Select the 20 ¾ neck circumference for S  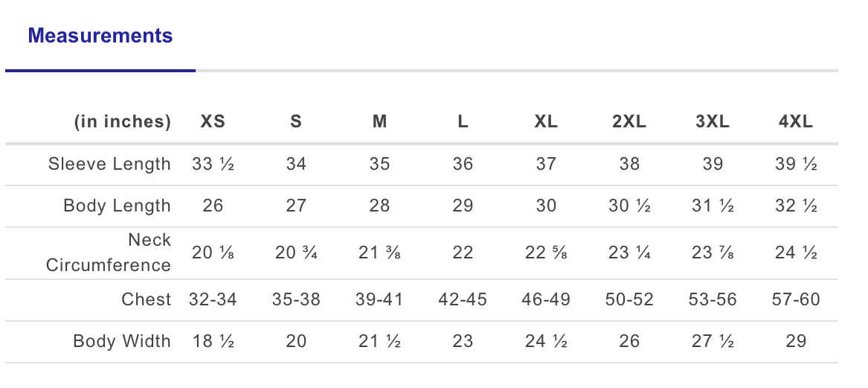pyautogui.click(x=296, y=252)
